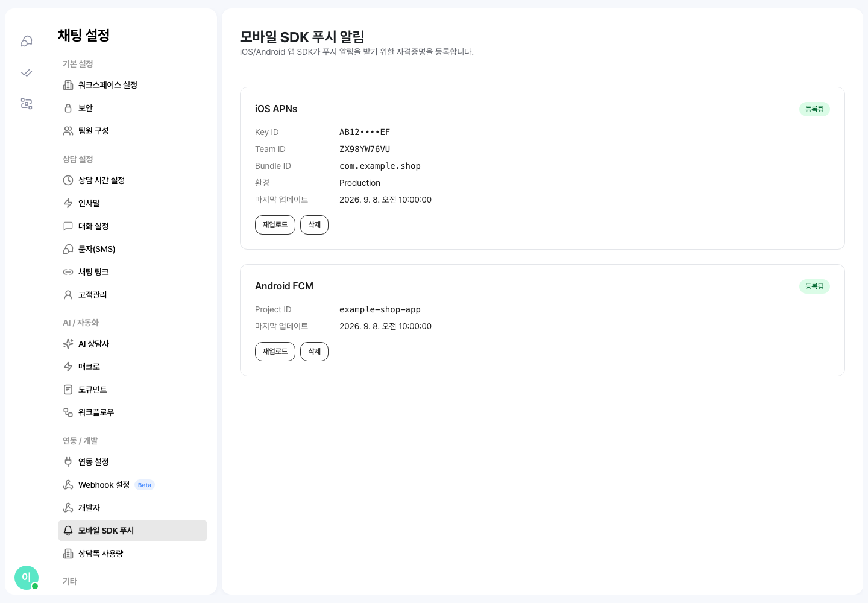Click the Project ID value example-shop-app
Screen dimensions: 868x603
[380, 309]
